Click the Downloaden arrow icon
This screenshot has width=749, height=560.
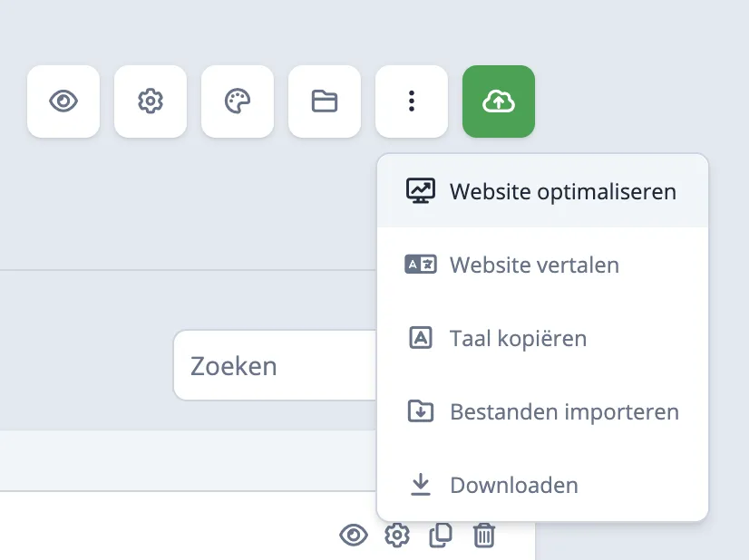[x=420, y=485]
